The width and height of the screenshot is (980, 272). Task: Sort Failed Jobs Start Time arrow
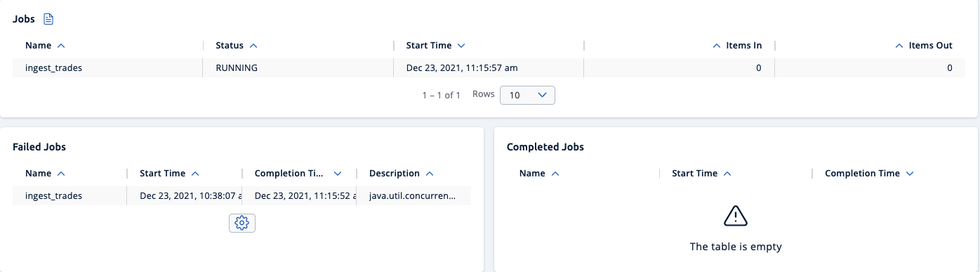[x=195, y=174]
